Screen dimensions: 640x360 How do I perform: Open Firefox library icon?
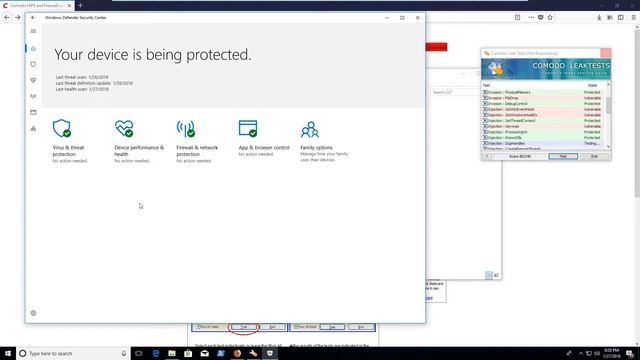pos(610,18)
